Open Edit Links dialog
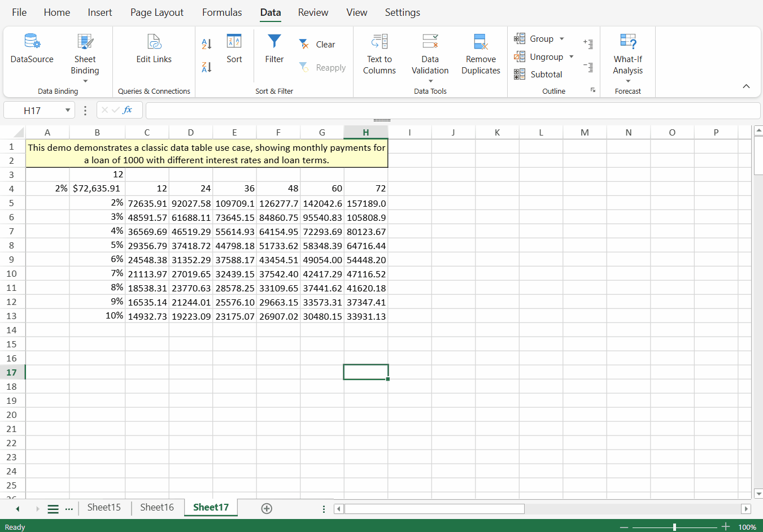Screen dimensions: 763x532 coord(154,50)
